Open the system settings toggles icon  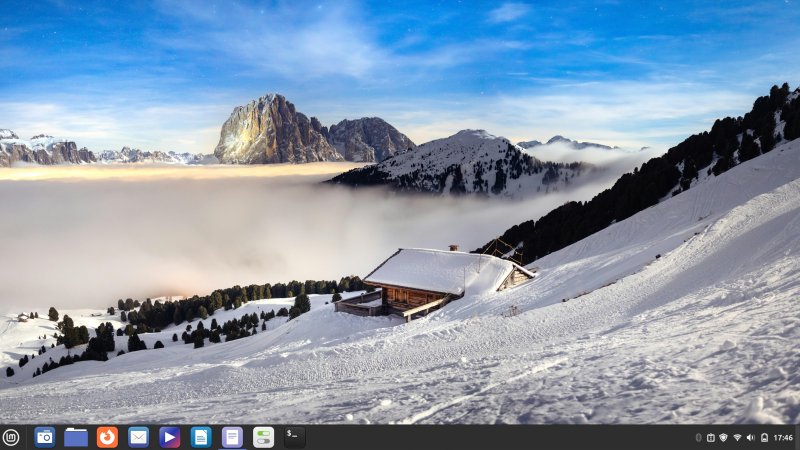pos(263,437)
